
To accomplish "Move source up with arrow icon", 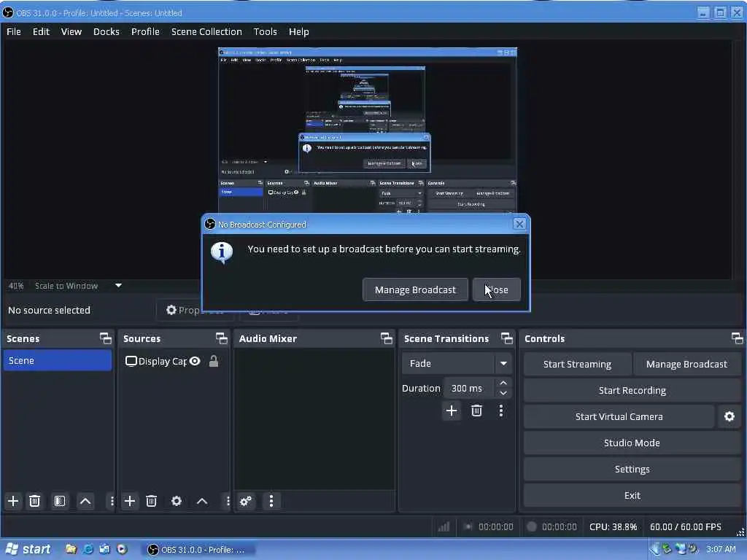I will (202, 501).
